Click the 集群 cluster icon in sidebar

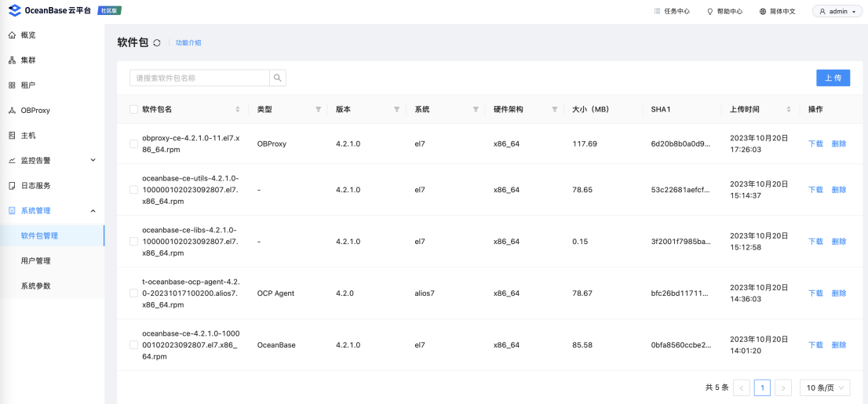pos(13,60)
